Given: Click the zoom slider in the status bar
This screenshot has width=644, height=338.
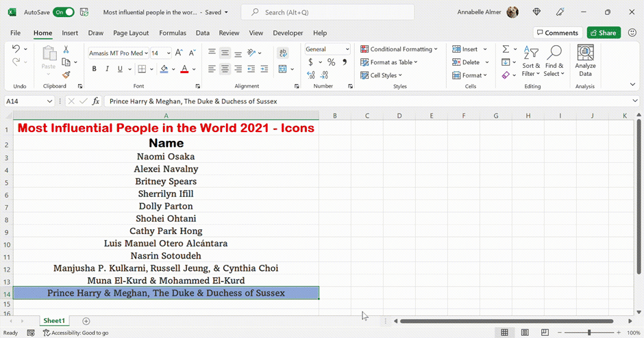Looking at the screenshot, I should (x=589, y=333).
